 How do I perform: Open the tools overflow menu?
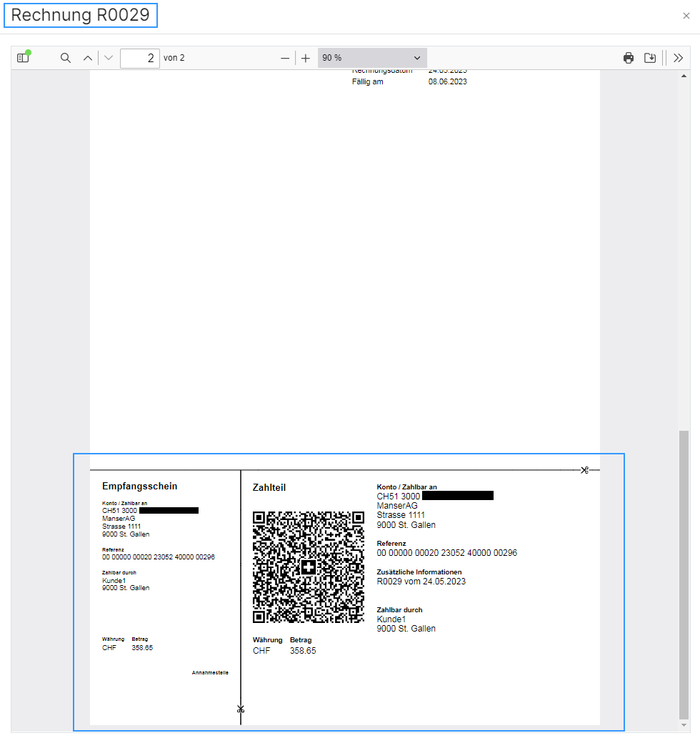pyautogui.click(x=678, y=58)
